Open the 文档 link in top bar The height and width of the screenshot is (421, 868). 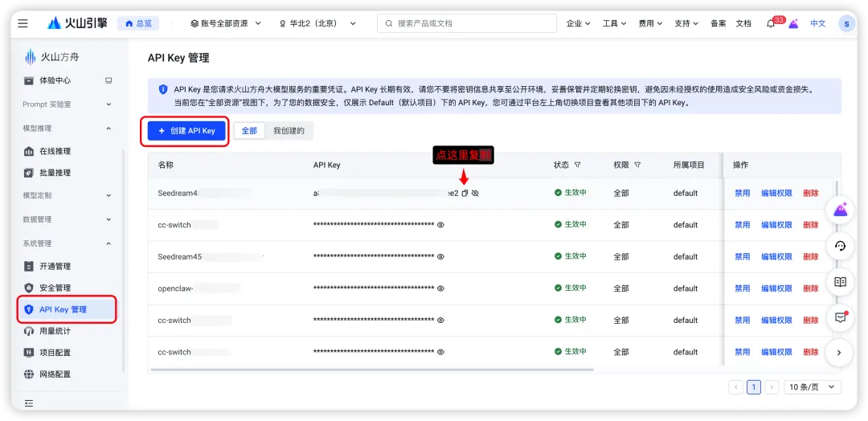pyautogui.click(x=743, y=23)
